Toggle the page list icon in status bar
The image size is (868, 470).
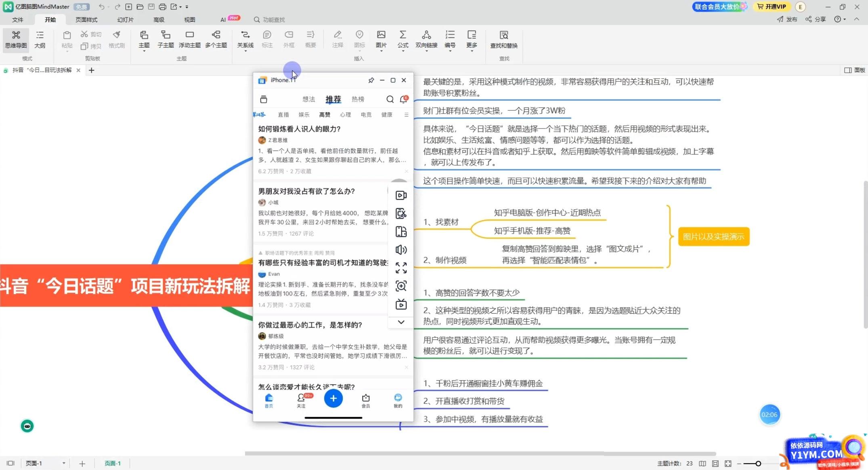pos(10,463)
